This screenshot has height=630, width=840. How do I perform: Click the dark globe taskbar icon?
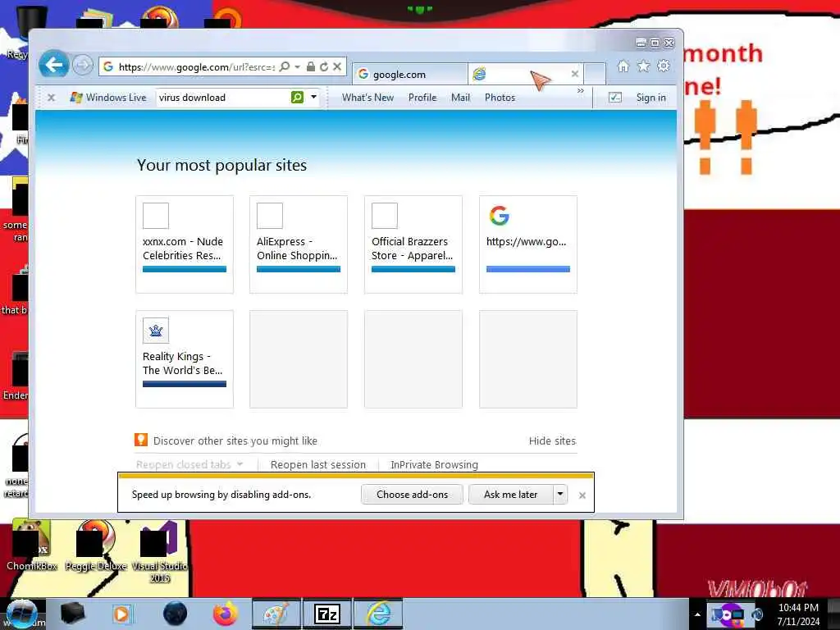(175, 614)
